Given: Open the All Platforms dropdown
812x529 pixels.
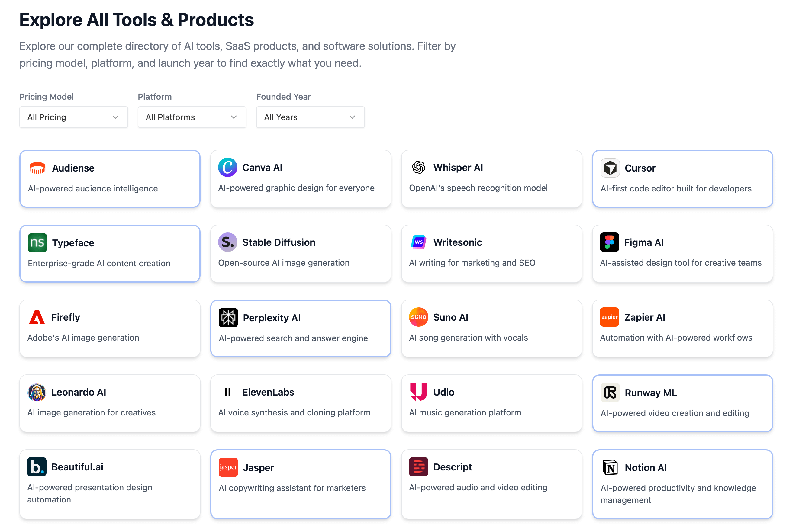Looking at the screenshot, I should (192, 117).
